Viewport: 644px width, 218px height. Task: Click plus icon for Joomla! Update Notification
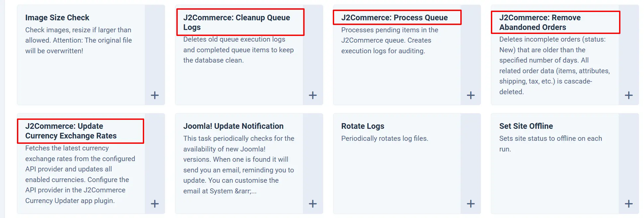[313, 204]
